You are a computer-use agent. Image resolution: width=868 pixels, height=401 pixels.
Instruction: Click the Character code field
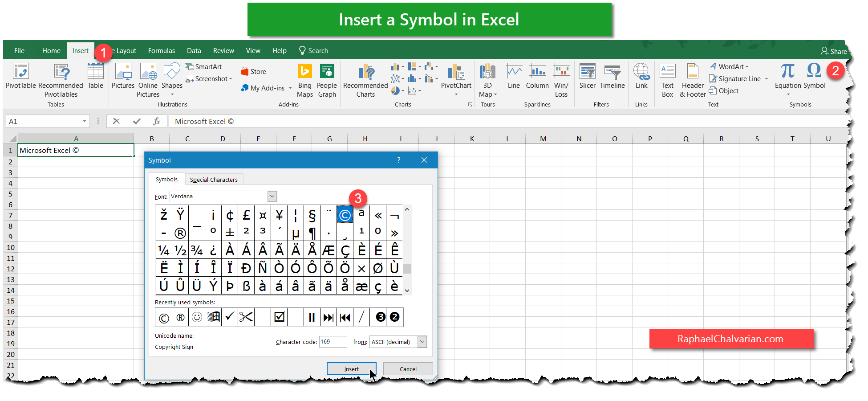pos(333,342)
